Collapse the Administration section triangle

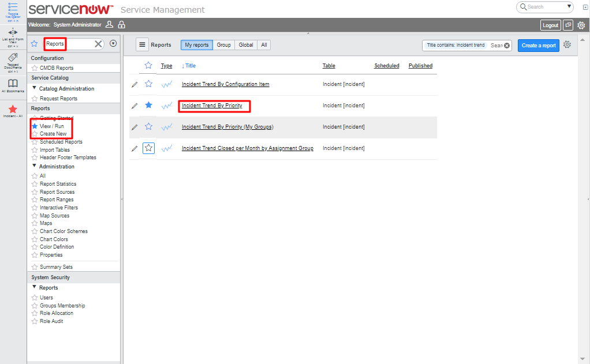(x=34, y=166)
